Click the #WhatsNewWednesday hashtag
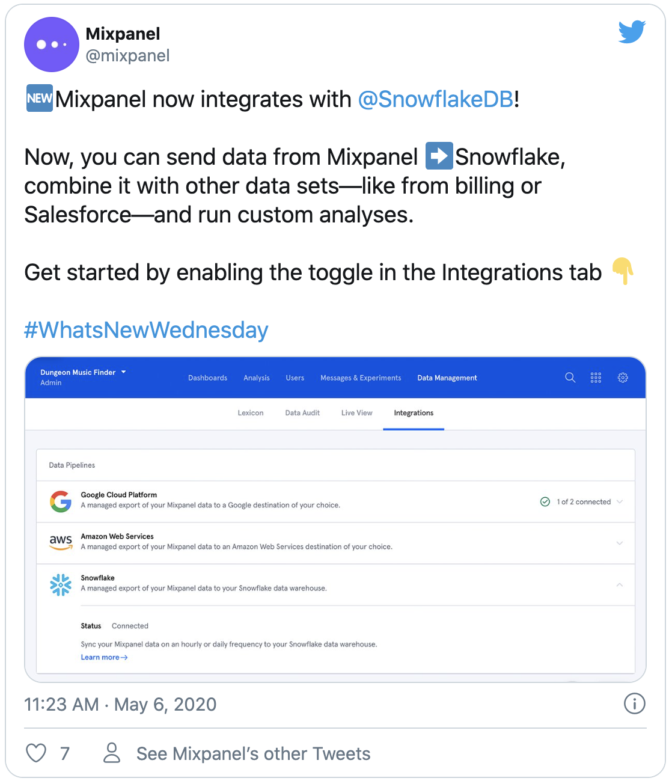The image size is (672, 784). click(146, 330)
